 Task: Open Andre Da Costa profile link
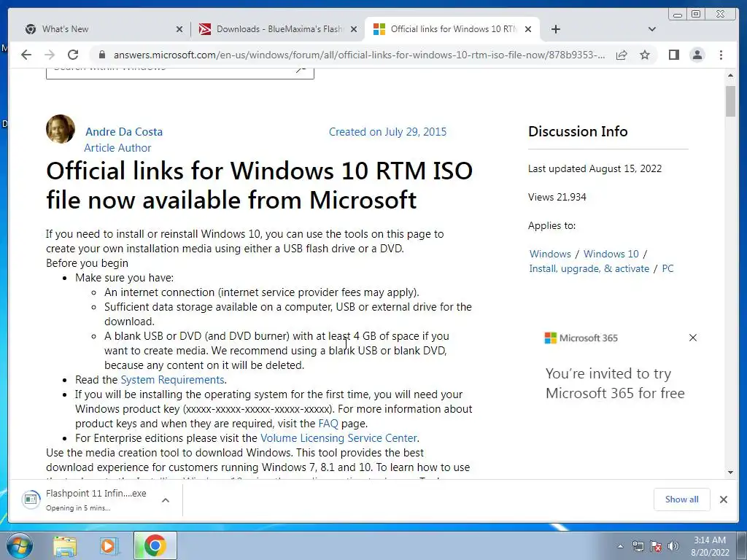124,132
